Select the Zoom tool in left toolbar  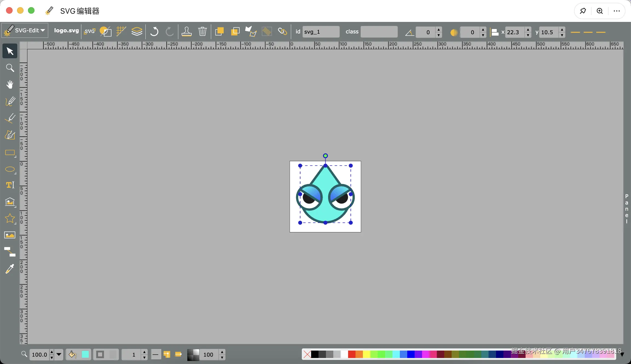click(x=10, y=68)
